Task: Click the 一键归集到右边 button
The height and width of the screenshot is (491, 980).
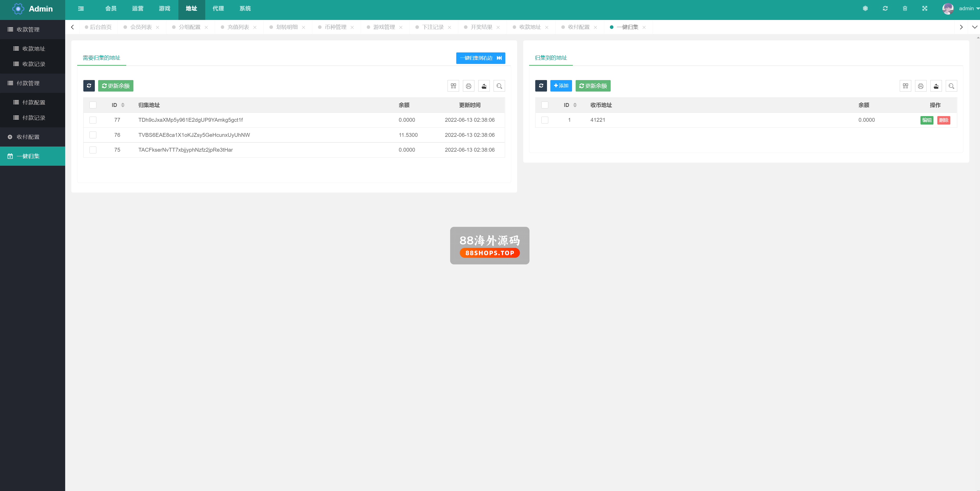Action: pos(480,58)
